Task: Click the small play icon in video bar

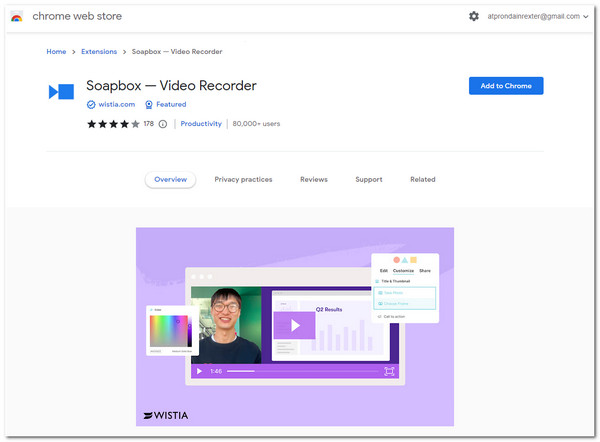Action: point(199,371)
